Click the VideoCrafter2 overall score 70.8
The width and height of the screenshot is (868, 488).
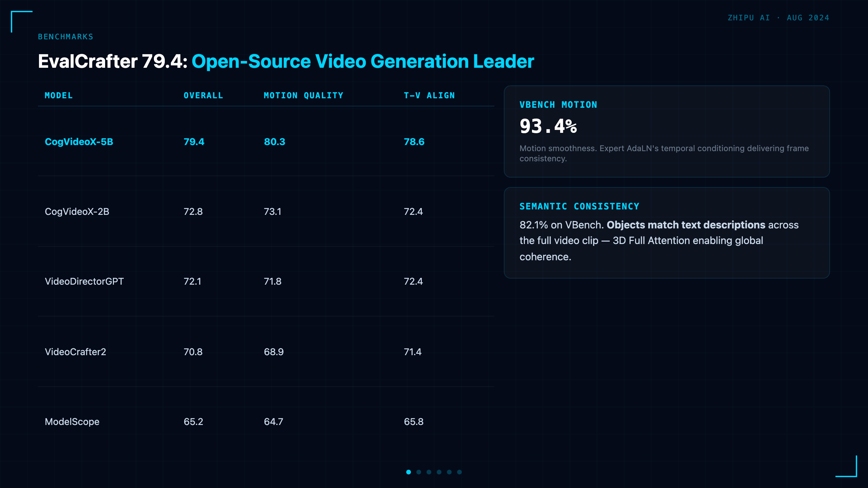point(193,352)
